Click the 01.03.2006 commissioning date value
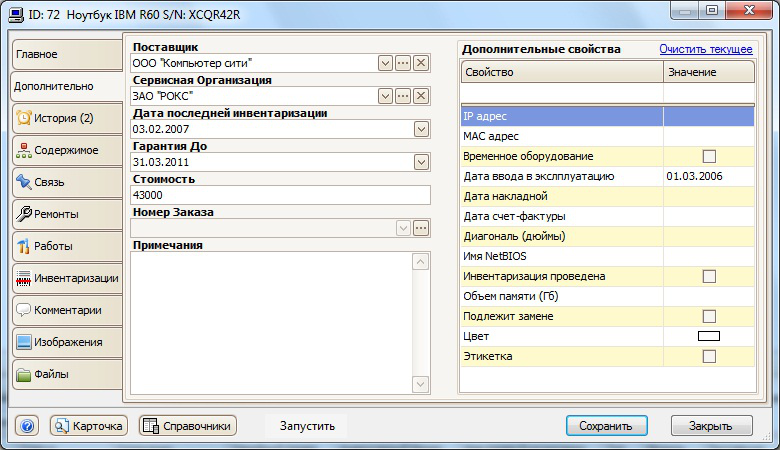Screen dimensions: 780x450 coord(694,177)
